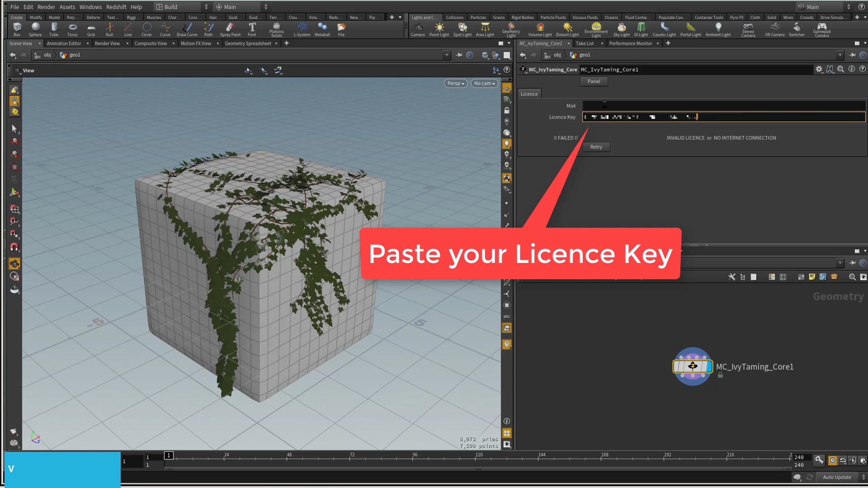The image size is (868, 488).
Task: Create a Portal Light
Action: (x=691, y=29)
